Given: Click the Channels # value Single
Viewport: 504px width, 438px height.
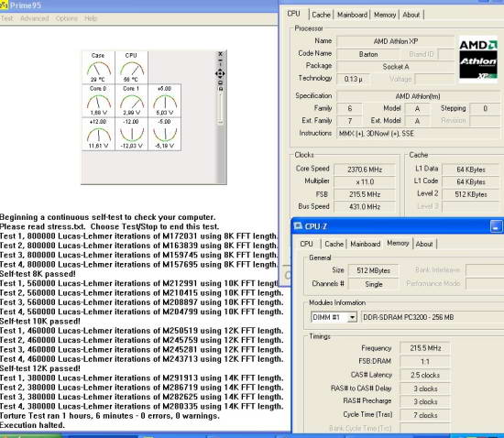Looking at the screenshot, I should (373, 284).
